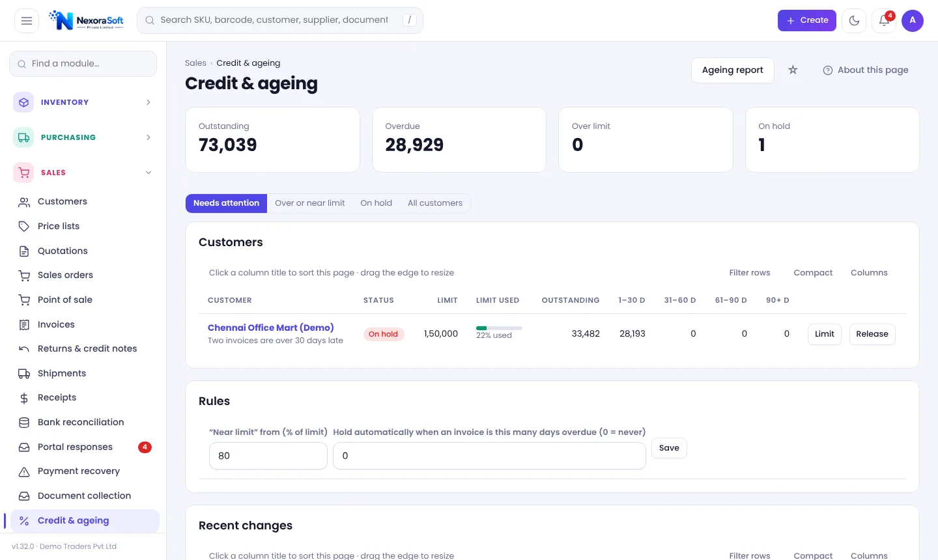
Task: Open Portal responses
Action: 85,447
